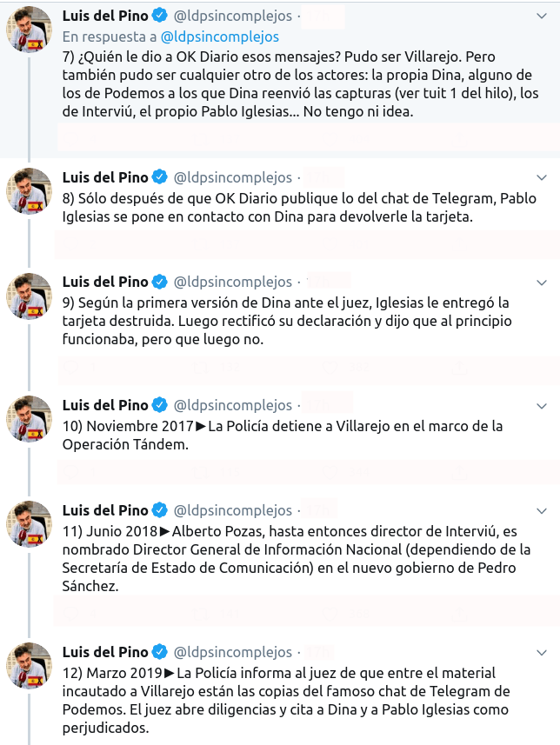The image size is (560, 745).
Task: Click the verified badge on tweet 7
Action: point(160,16)
